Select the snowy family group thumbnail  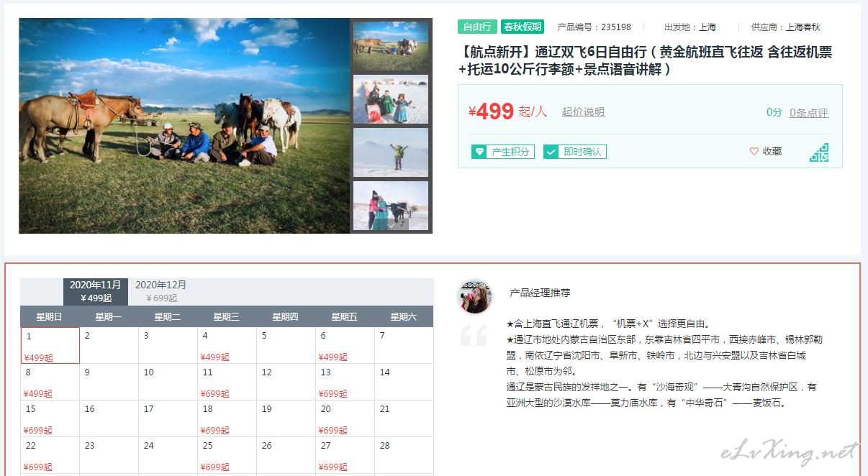click(391, 99)
